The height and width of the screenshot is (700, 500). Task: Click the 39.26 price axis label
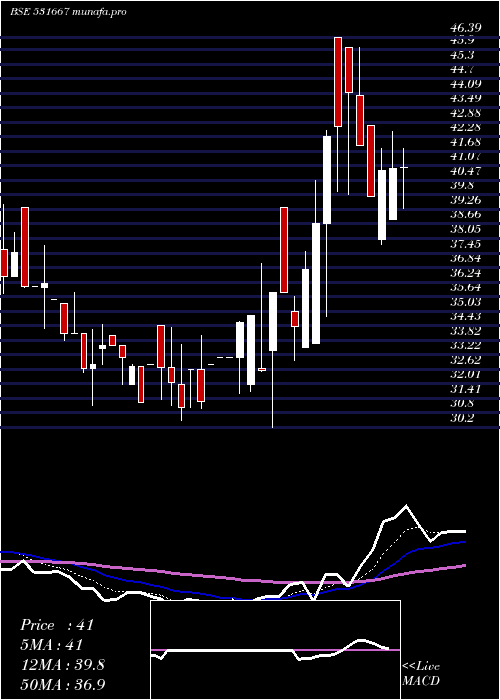(x=465, y=200)
